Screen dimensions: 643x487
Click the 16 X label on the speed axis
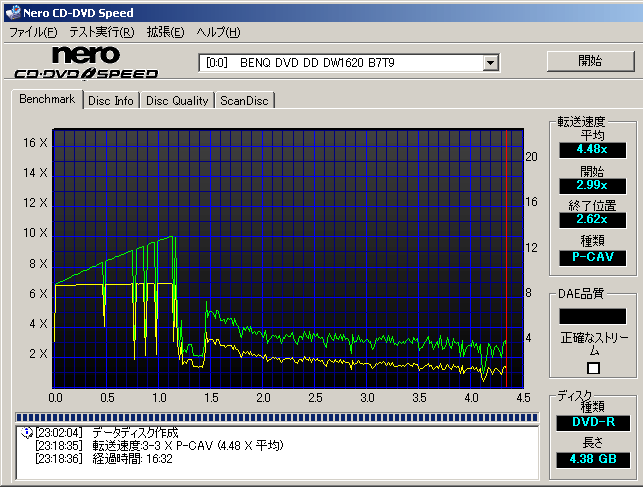pyautogui.click(x=35, y=143)
